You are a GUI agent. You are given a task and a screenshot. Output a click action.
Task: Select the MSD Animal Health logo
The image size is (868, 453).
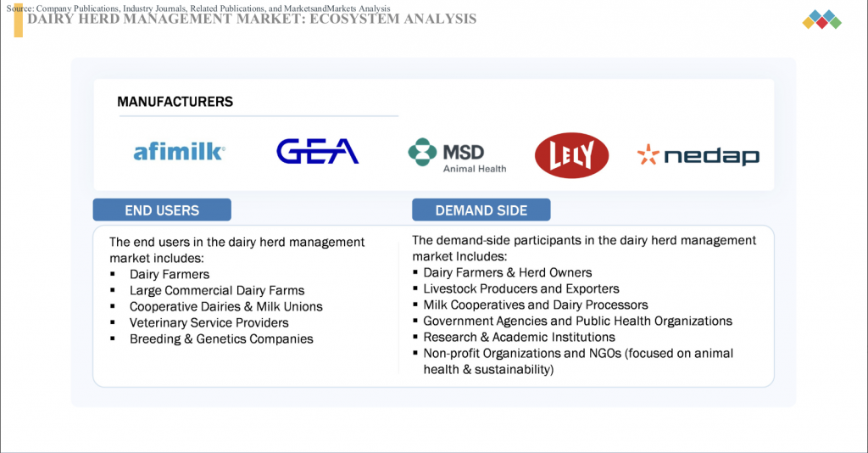click(457, 155)
